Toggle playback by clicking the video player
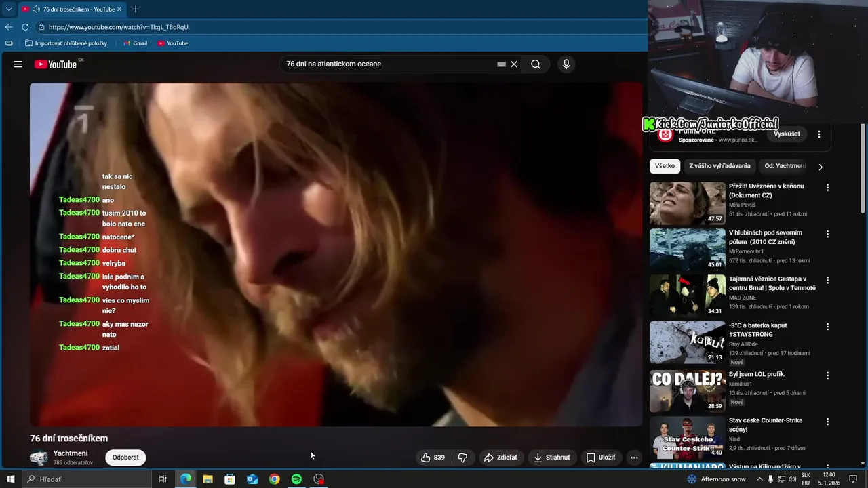 (336, 255)
